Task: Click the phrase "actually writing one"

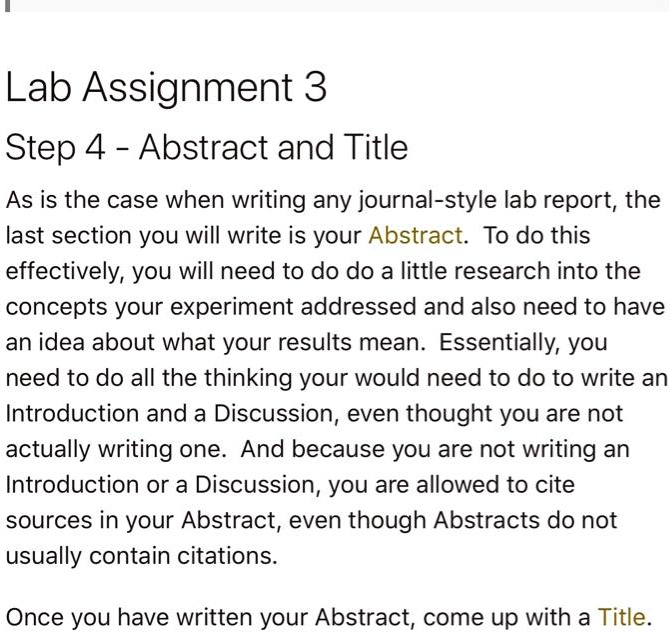Action: coord(117,450)
